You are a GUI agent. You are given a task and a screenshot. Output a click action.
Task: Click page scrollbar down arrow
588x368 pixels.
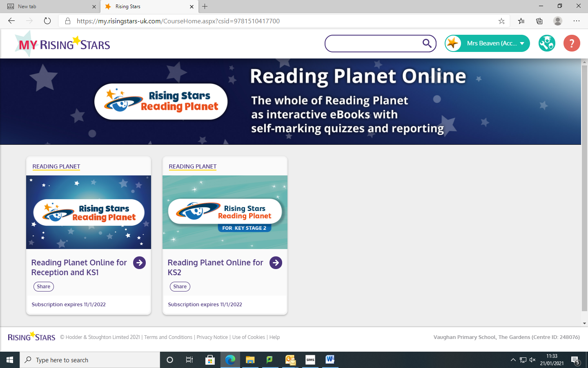click(x=584, y=323)
